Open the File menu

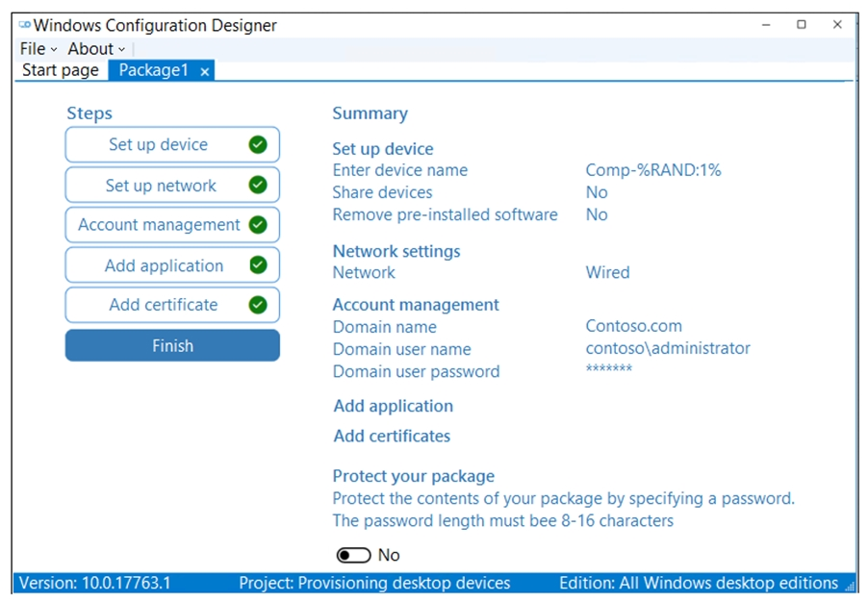(x=38, y=49)
